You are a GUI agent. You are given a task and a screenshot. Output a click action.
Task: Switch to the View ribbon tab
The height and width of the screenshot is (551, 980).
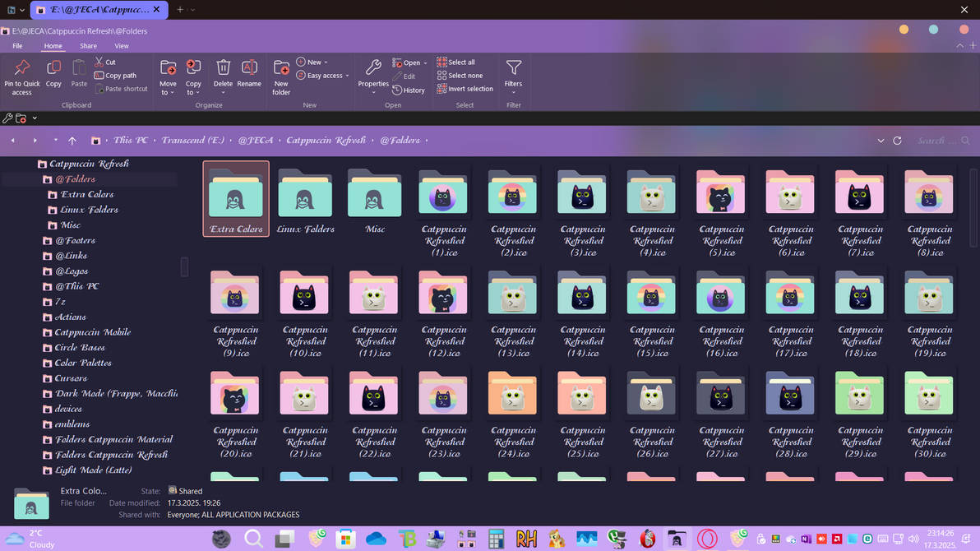click(122, 45)
